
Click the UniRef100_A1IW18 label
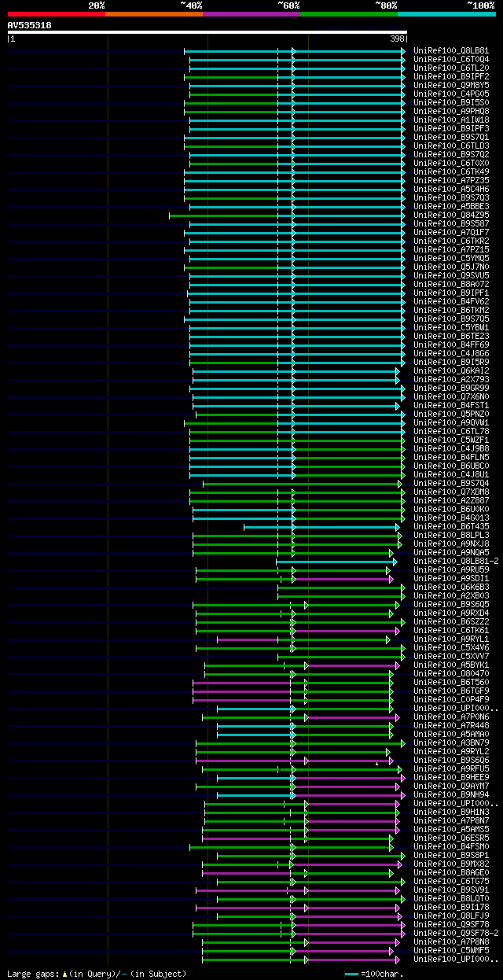click(x=451, y=120)
